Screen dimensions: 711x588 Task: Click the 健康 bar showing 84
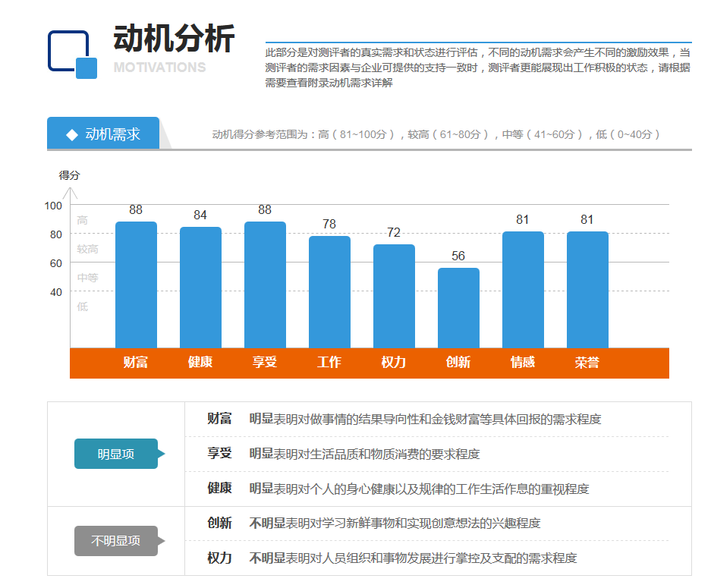tap(200, 287)
